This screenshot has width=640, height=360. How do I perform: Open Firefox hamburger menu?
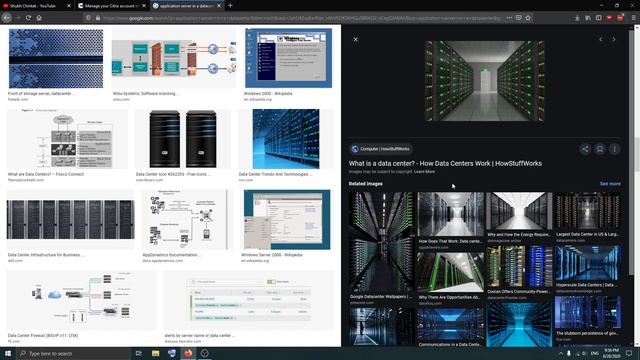click(633, 18)
